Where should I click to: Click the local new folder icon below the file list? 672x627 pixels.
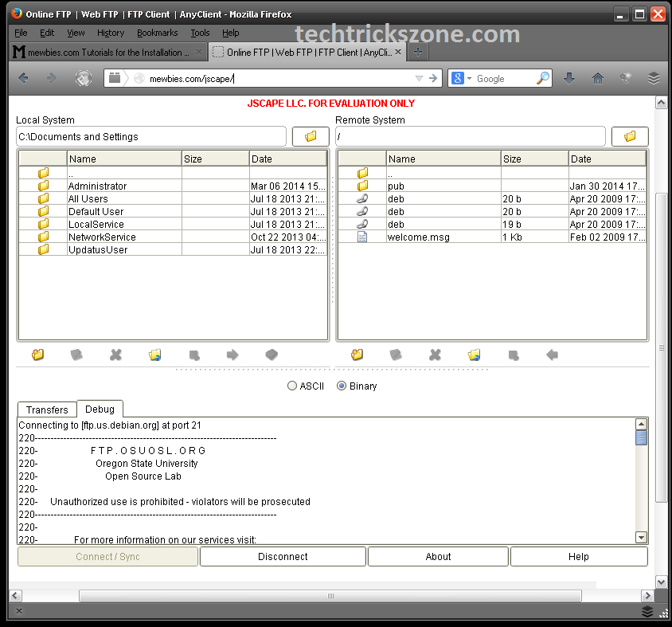(x=38, y=355)
